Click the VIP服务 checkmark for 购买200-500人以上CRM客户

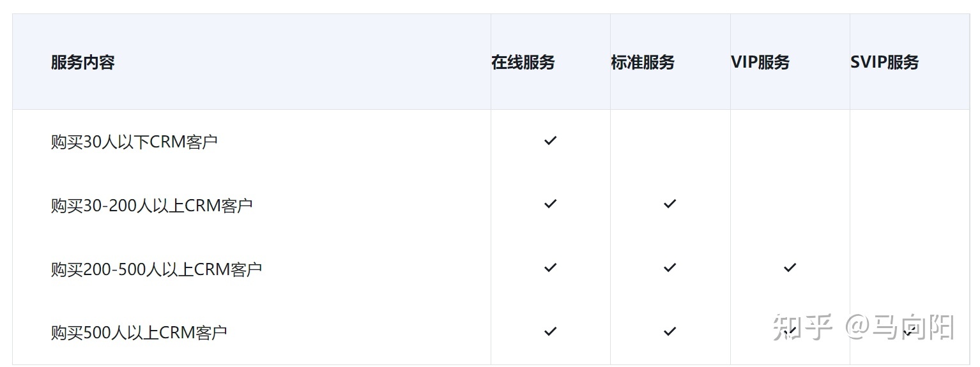point(790,268)
